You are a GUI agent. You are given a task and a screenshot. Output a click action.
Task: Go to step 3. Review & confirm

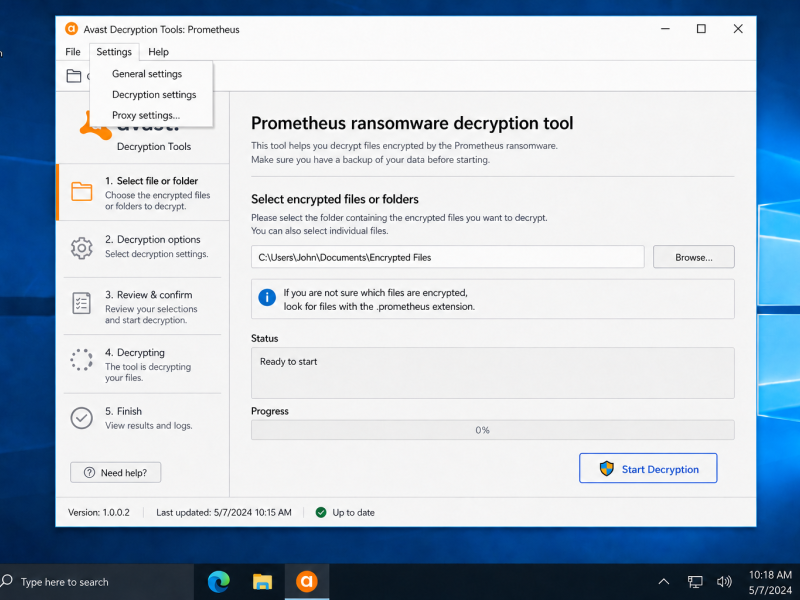point(143,306)
